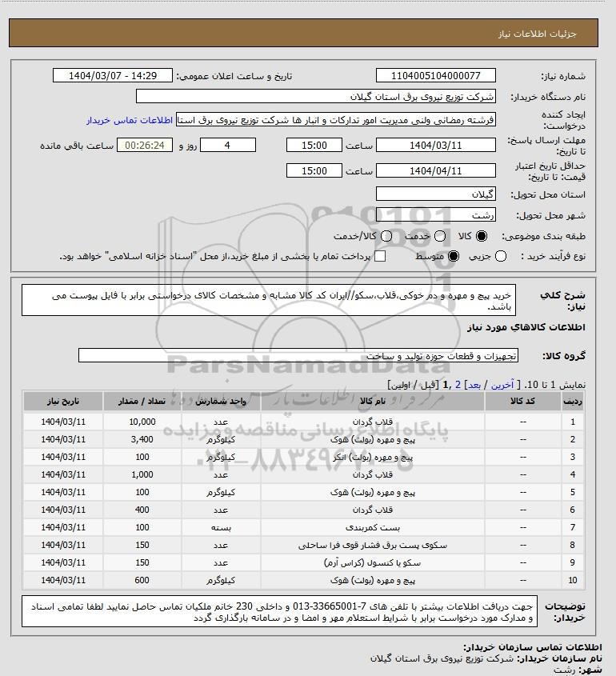Click the quantity 3,400 in row 2
Image resolution: width=616 pixels, height=676 pixels.
[142, 439]
